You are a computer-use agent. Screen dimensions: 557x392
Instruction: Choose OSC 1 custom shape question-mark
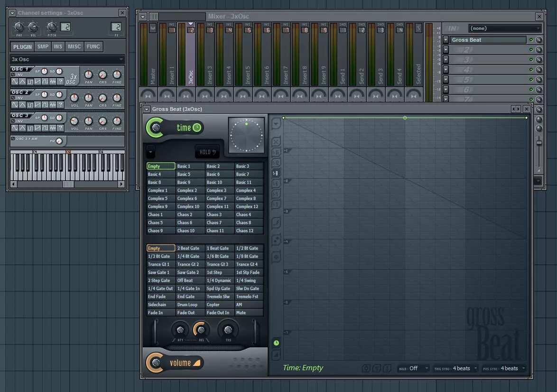point(60,82)
